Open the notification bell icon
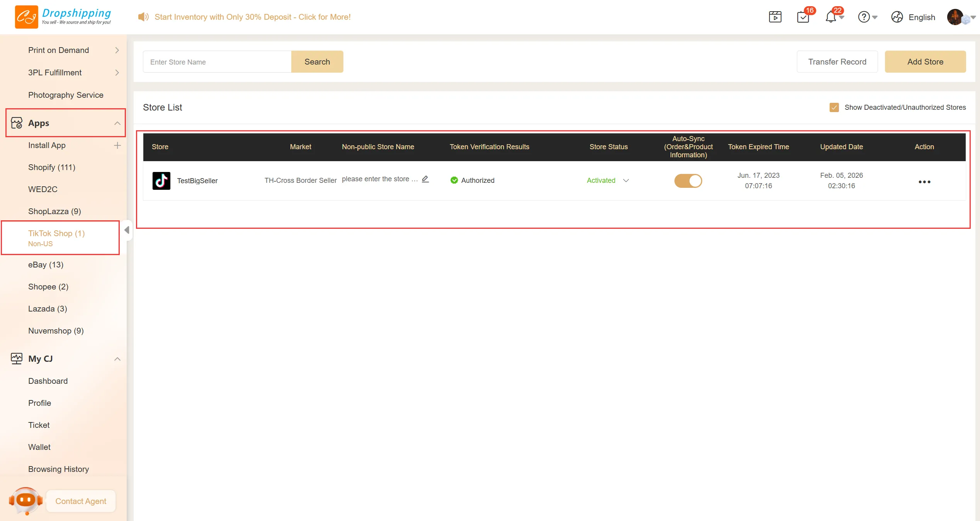Image resolution: width=980 pixels, height=521 pixels. (x=831, y=17)
